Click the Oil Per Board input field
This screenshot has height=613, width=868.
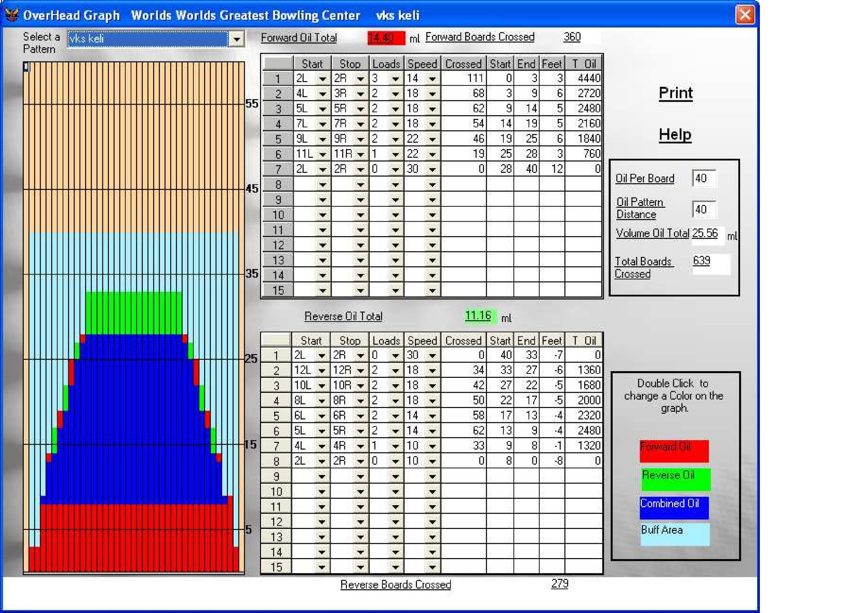click(704, 178)
